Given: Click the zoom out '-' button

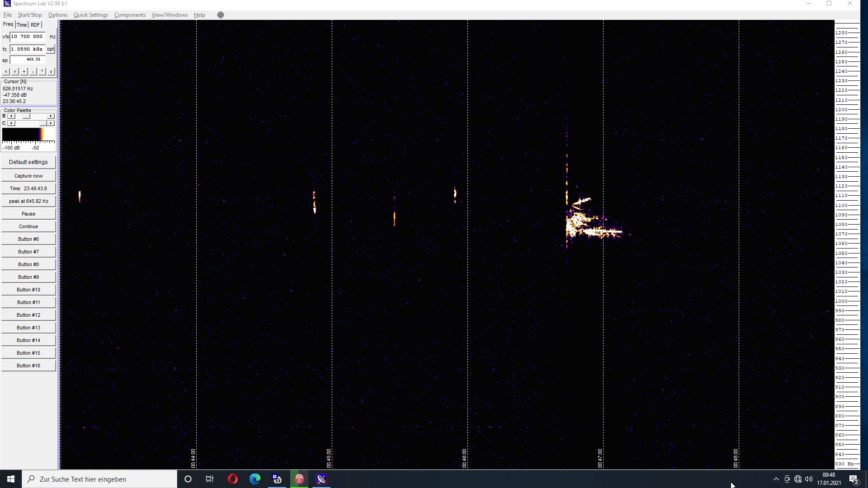Looking at the screenshot, I should coord(33,71).
